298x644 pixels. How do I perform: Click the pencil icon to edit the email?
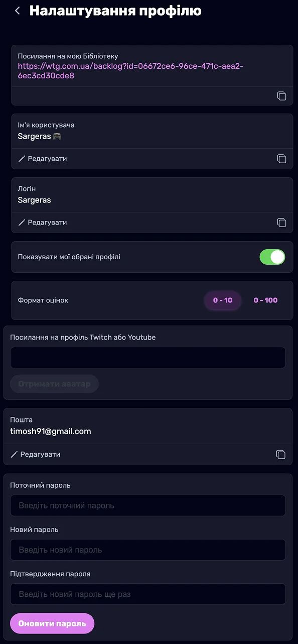pyautogui.click(x=15, y=454)
